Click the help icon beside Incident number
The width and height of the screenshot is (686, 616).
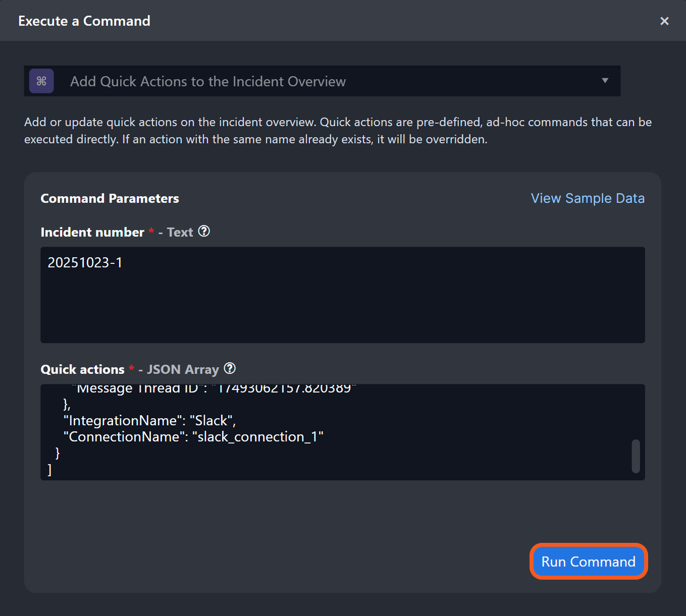tap(204, 232)
